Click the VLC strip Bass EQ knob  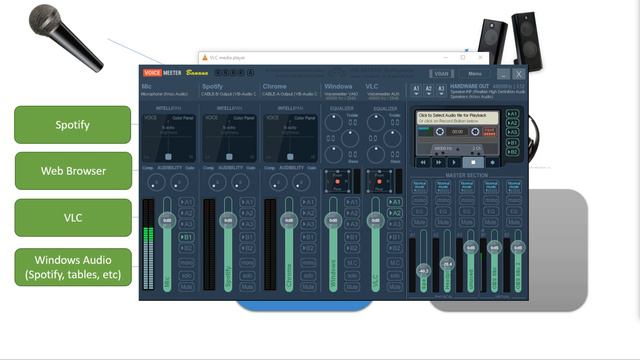[376, 154]
